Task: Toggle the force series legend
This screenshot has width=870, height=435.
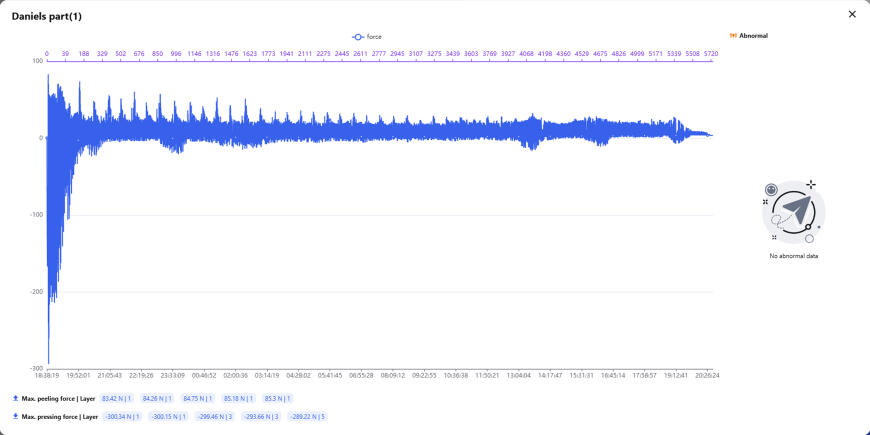Action: (367, 37)
